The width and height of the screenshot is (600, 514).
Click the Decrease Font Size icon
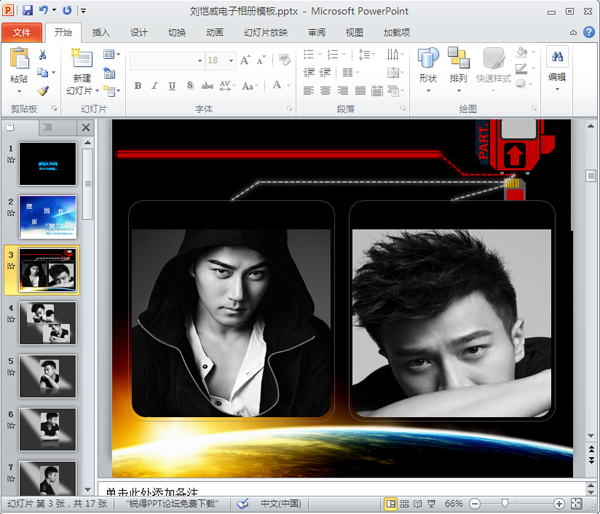[x=261, y=60]
